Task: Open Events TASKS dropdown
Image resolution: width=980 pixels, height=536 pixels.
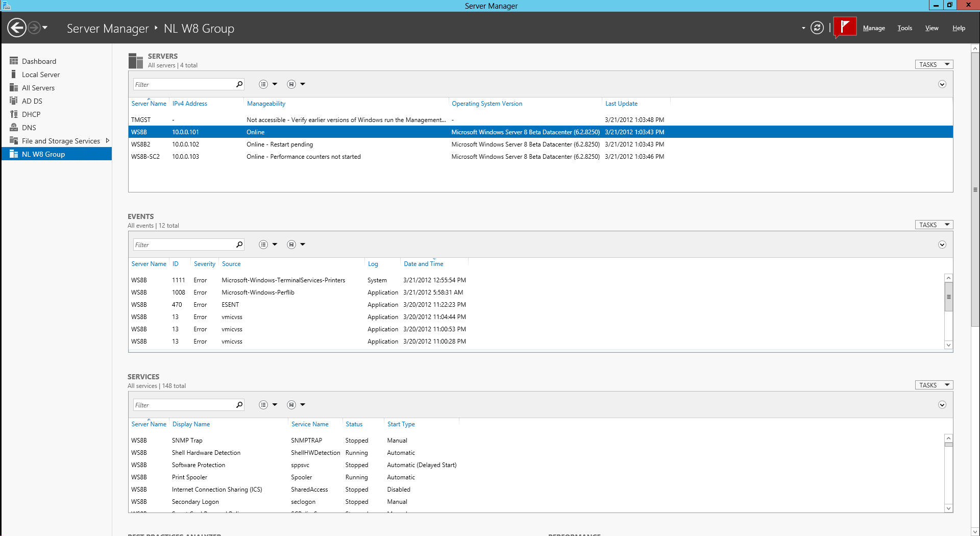Action: click(934, 225)
